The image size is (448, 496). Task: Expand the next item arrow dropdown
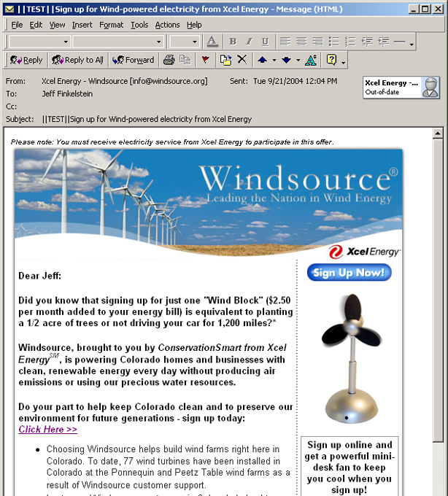coord(298,60)
